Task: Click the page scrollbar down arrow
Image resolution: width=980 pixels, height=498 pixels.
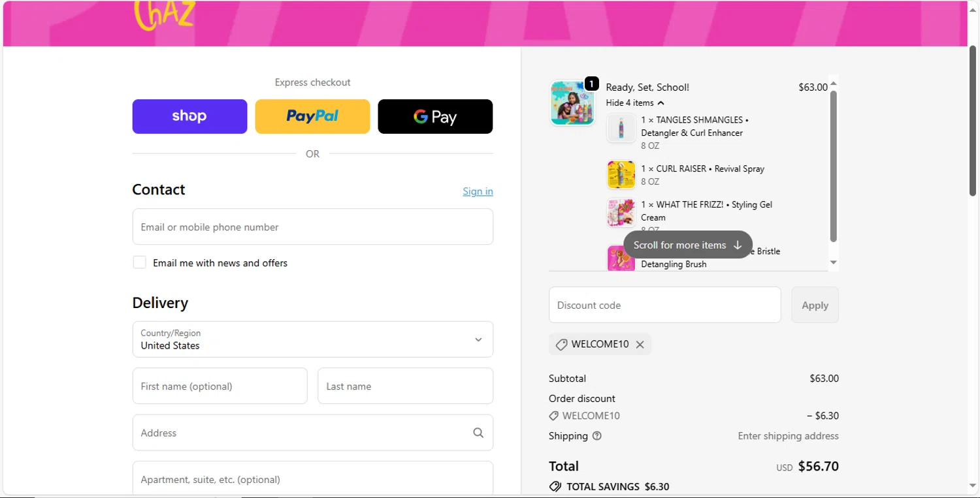Action: point(973,486)
